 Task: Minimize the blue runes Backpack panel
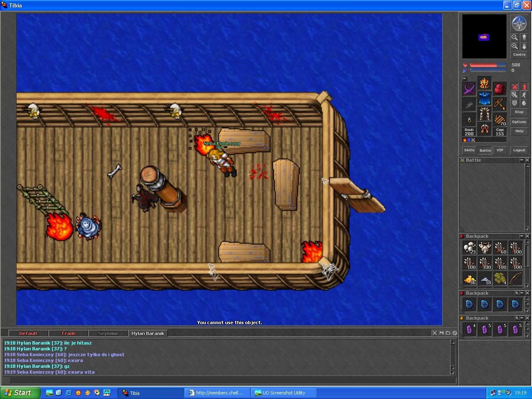point(522,293)
